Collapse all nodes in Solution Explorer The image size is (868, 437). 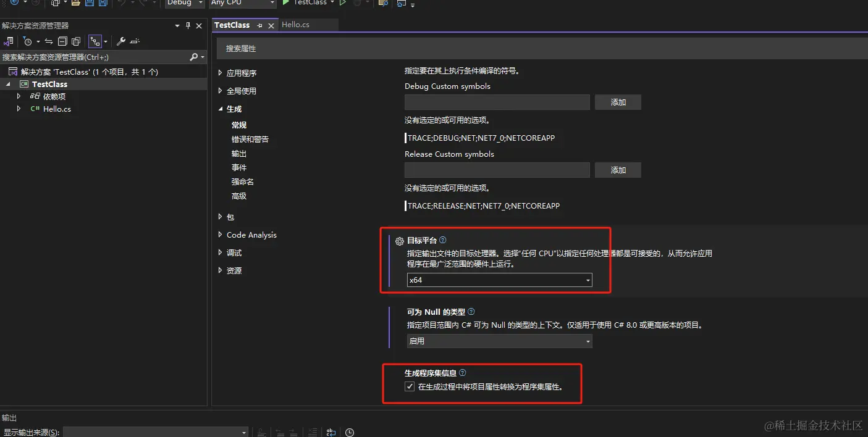pyautogui.click(x=62, y=41)
